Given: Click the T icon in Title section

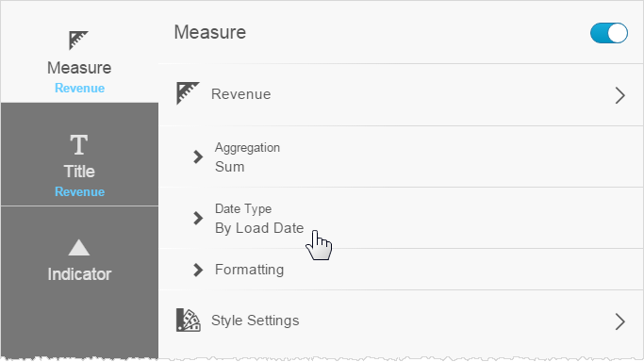Looking at the screenshot, I should pos(79,144).
